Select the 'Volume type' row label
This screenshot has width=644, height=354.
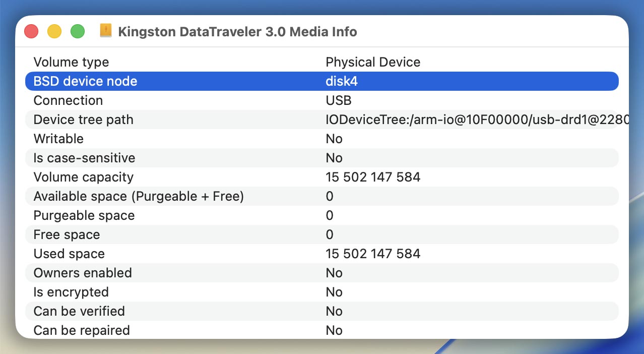(x=71, y=62)
